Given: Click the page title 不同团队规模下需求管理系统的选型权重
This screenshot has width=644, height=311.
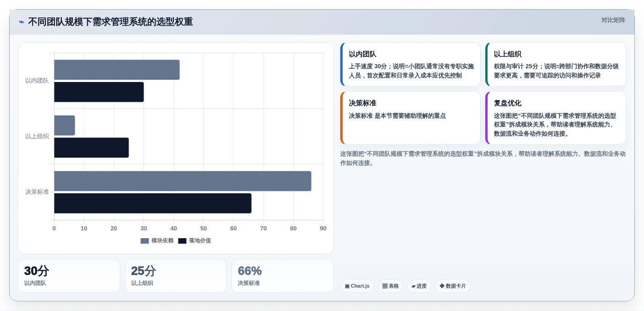Looking at the screenshot, I should click(x=110, y=22).
